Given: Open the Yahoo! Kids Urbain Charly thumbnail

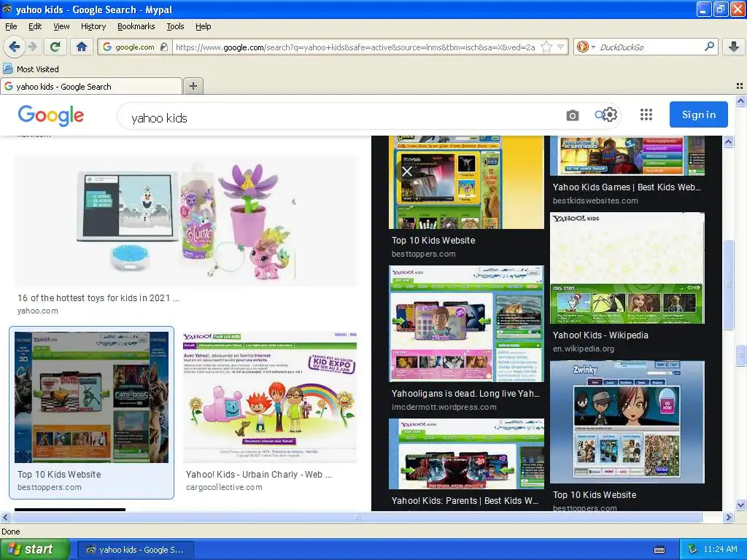Looking at the screenshot, I should click(x=270, y=397).
